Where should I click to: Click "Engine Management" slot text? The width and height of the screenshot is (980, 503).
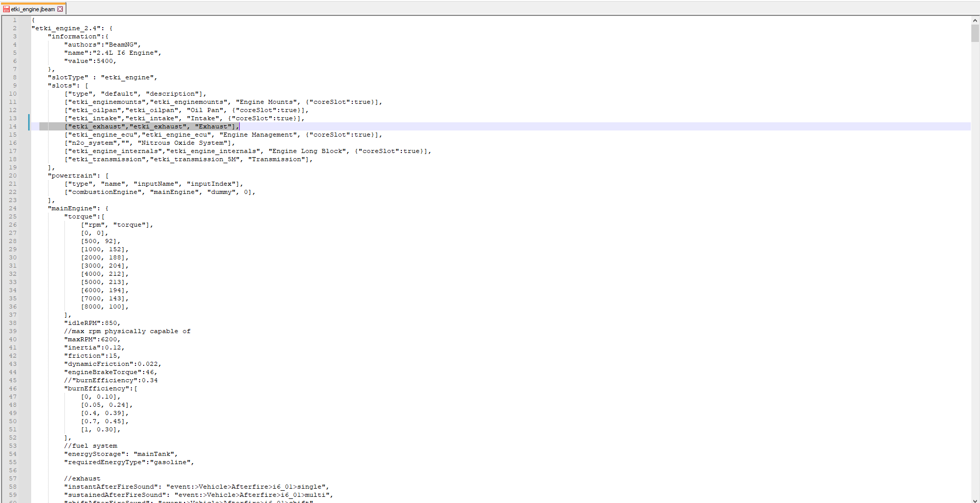click(258, 135)
